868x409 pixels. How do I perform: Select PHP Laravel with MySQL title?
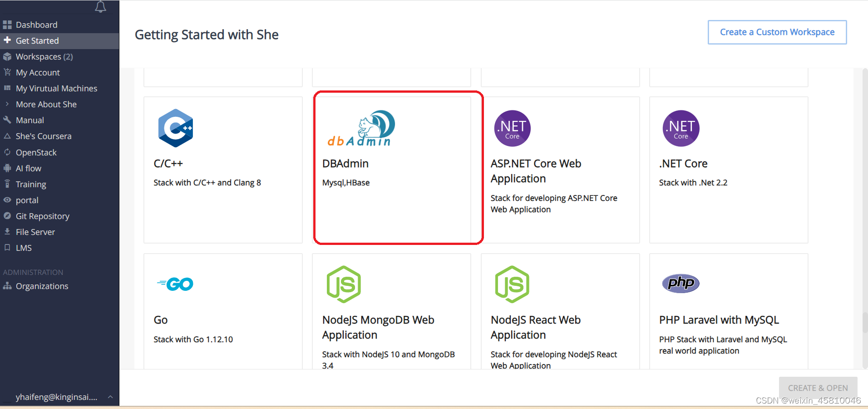click(x=719, y=320)
